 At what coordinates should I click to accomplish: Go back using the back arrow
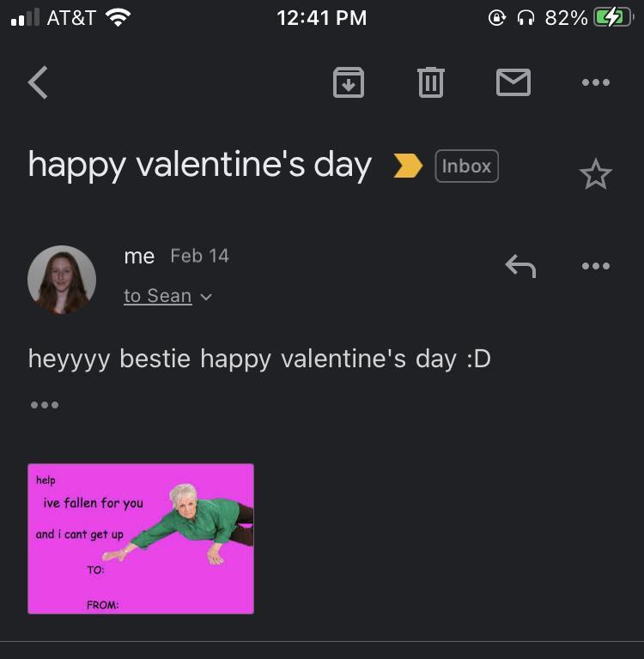[38, 83]
